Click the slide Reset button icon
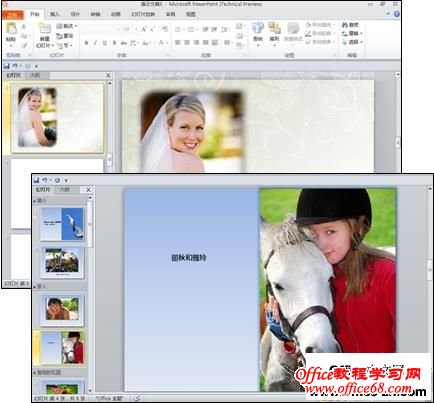 pyautogui.click(x=59, y=36)
